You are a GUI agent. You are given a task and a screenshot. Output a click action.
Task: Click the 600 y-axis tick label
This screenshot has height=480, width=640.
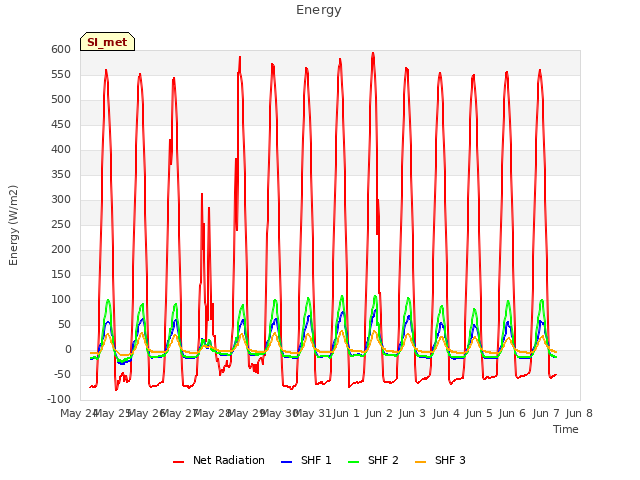tap(61, 49)
